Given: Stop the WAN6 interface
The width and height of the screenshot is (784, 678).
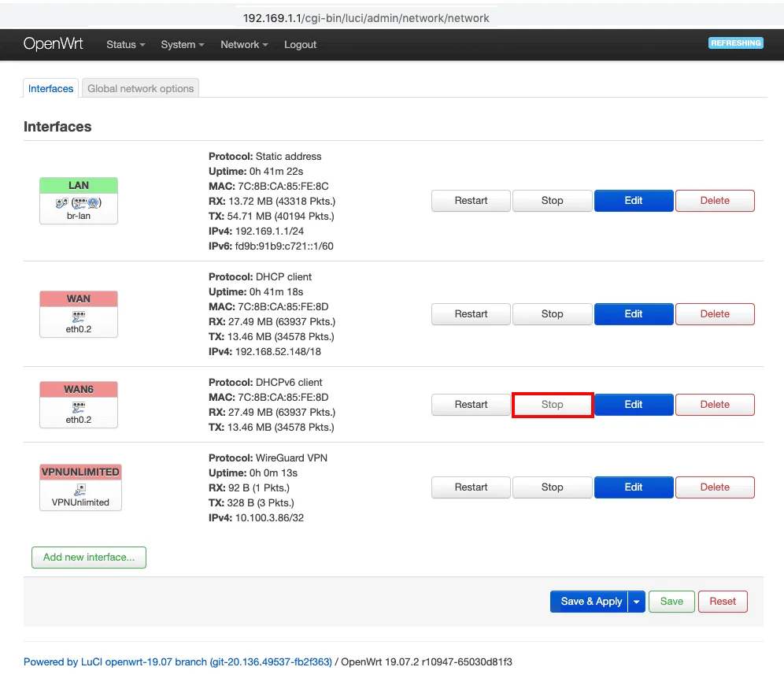Looking at the screenshot, I should 552,405.
